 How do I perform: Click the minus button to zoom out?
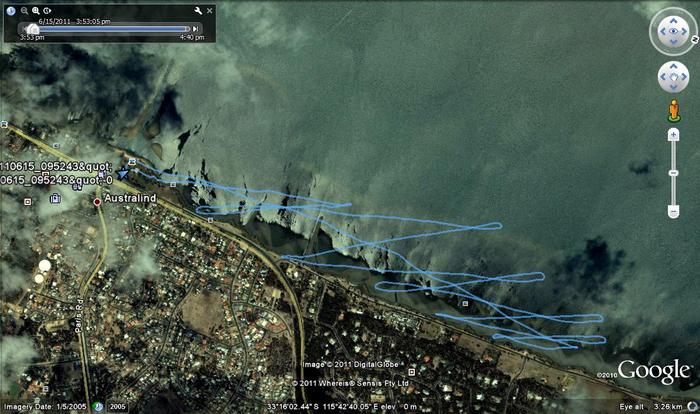pos(674,211)
